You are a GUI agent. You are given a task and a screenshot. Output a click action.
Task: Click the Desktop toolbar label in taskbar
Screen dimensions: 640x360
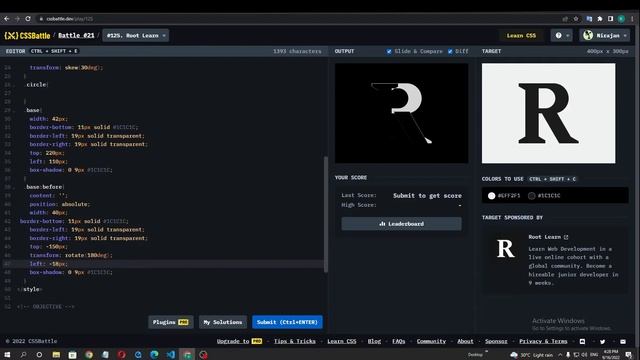(x=475, y=355)
